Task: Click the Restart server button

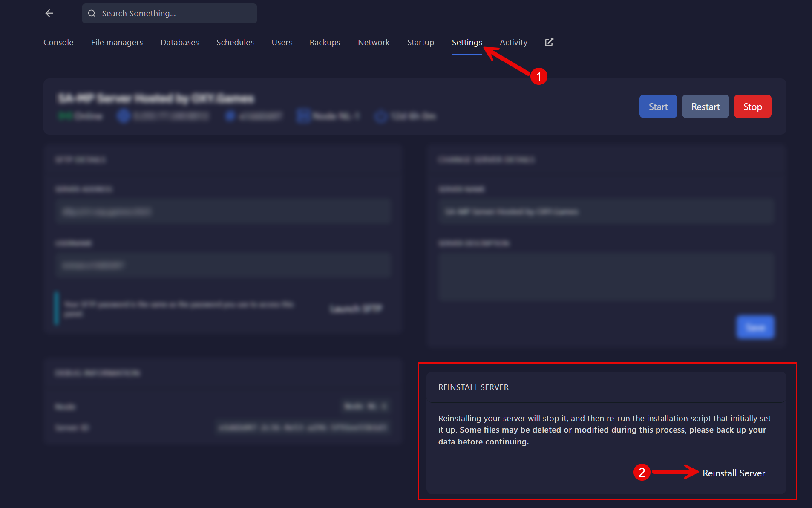Action: coord(705,107)
